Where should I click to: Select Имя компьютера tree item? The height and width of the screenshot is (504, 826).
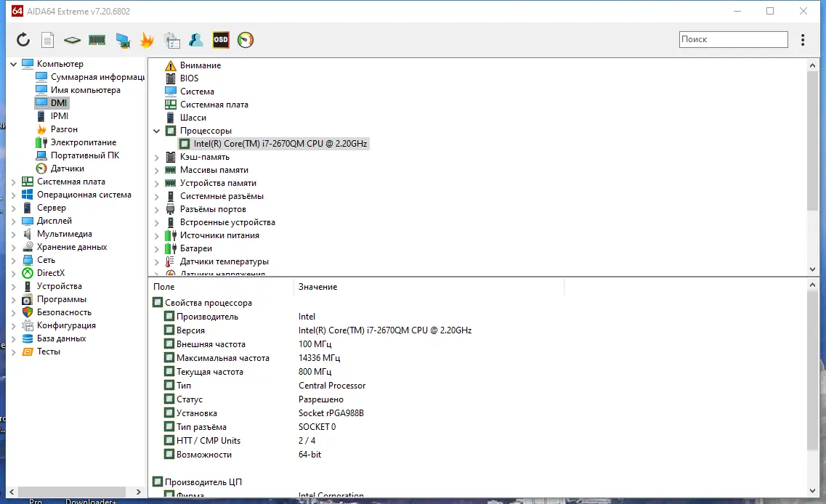pyautogui.click(x=85, y=90)
